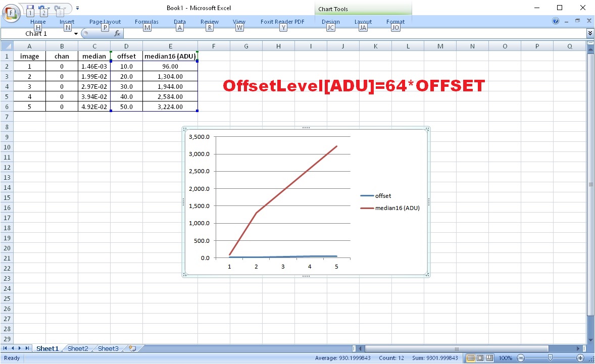This screenshot has width=595, height=364.
Task: Click the 100% zoom level button
Action: (x=505, y=358)
